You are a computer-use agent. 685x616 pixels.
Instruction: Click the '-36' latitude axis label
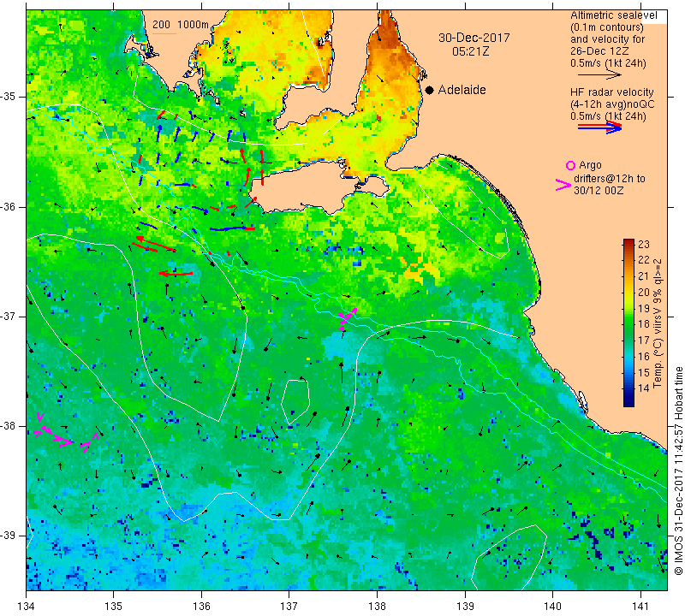point(9,206)
